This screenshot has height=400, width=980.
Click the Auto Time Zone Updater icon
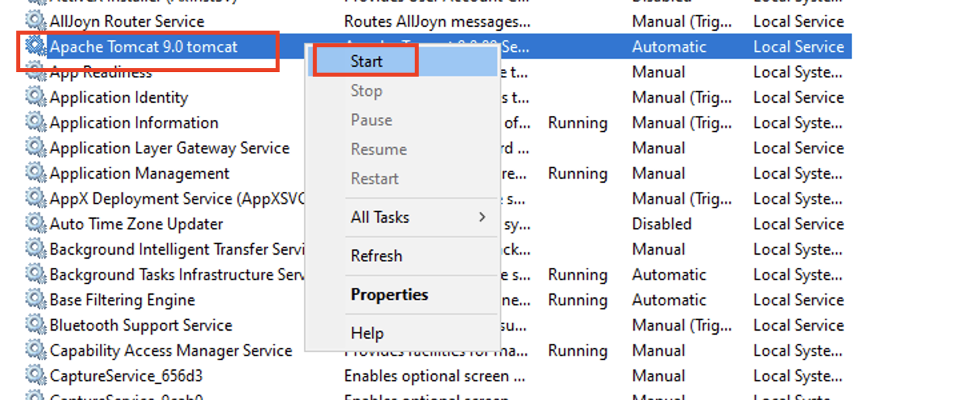coord(35,224)
